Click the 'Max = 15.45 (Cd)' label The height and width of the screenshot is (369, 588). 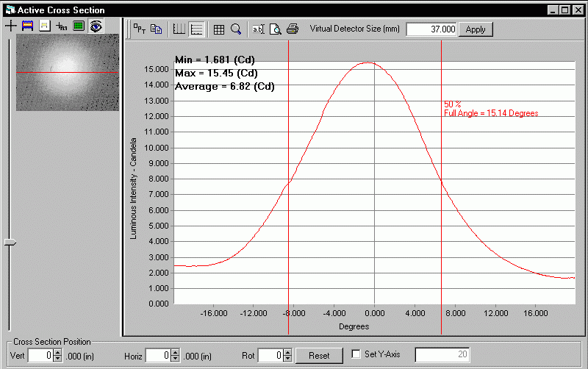point(216,73)
